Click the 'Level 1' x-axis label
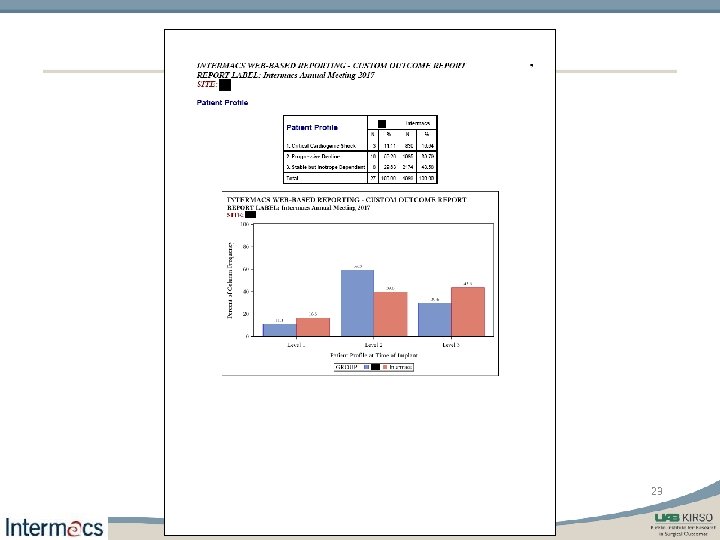The image size is (720, 540). click(x=296, y=345)
